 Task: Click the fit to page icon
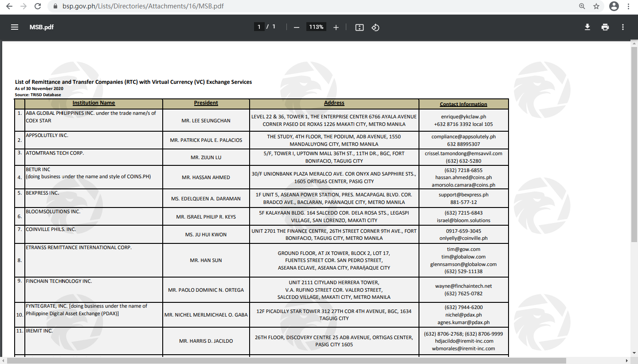[360, 27]
